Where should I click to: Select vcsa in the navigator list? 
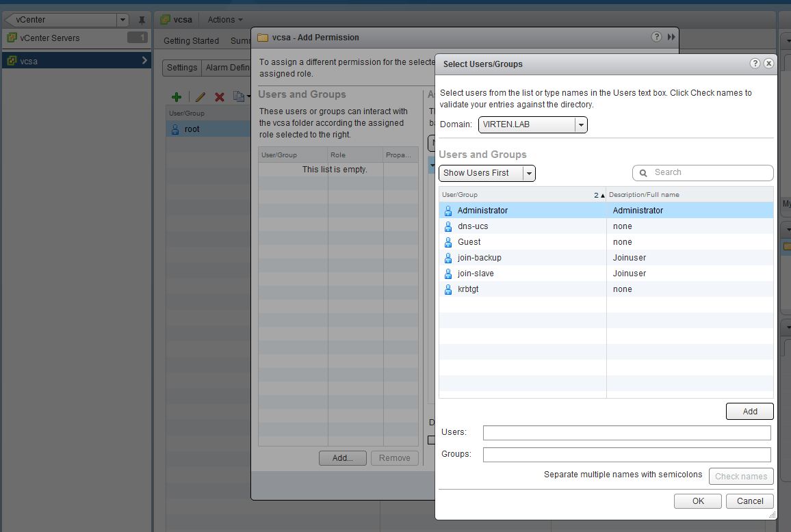tap(77, 61)
